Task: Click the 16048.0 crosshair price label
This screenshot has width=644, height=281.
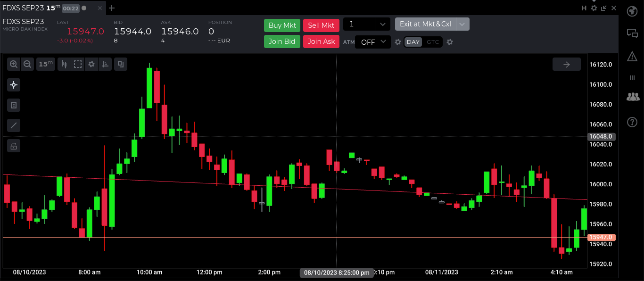Action: coord(601,137)
